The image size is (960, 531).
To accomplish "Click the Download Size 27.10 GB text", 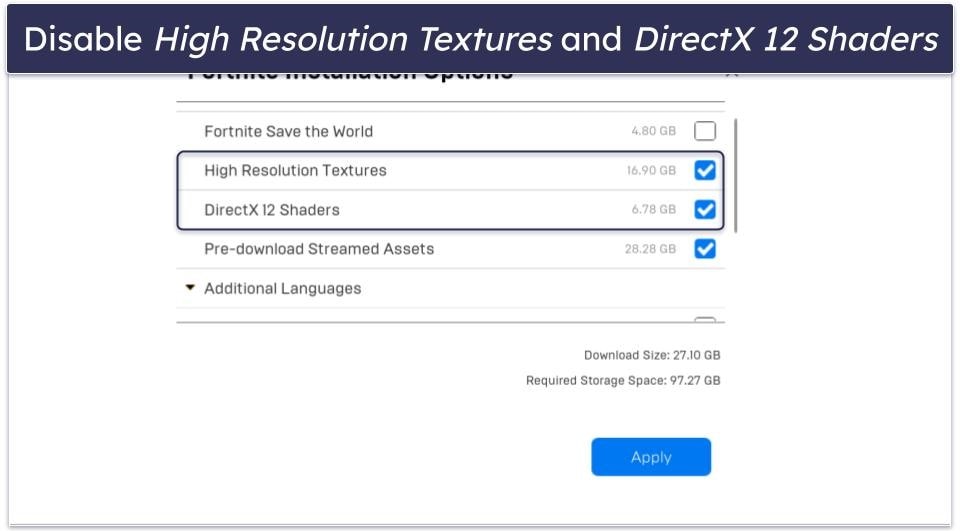I will pos(652,355).
